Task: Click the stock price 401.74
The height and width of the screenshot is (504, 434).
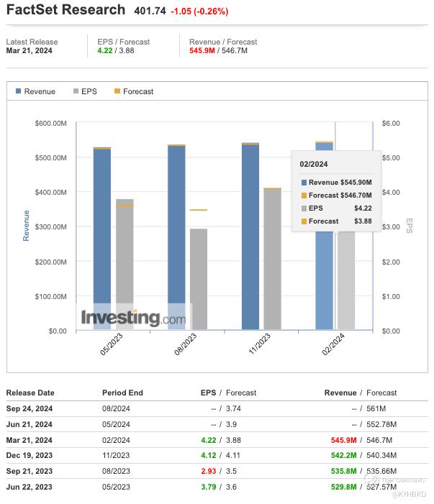Action: (150, 11)
